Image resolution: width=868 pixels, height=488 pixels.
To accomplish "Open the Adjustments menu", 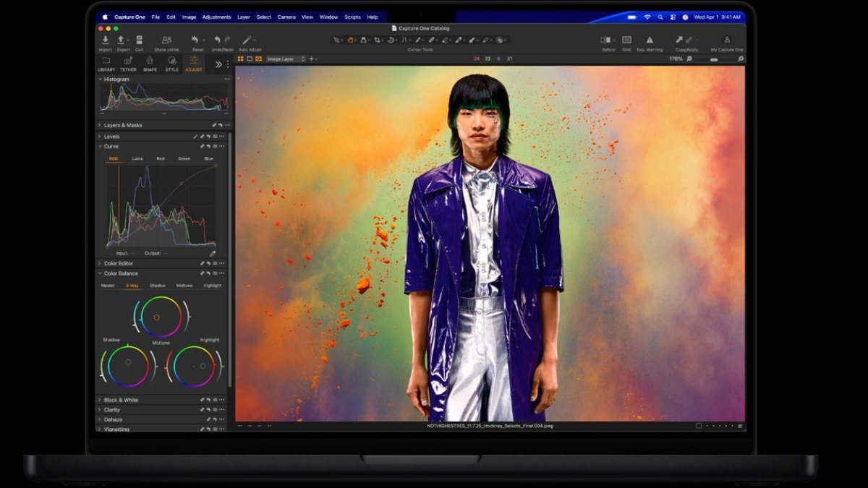I will tap(216, 17).
